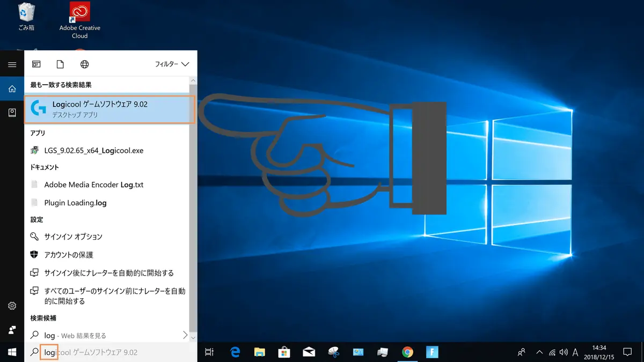Toggle the IME input mode A indicator
Viewport: 644px width, 362px height.
(x=575, y=352)
